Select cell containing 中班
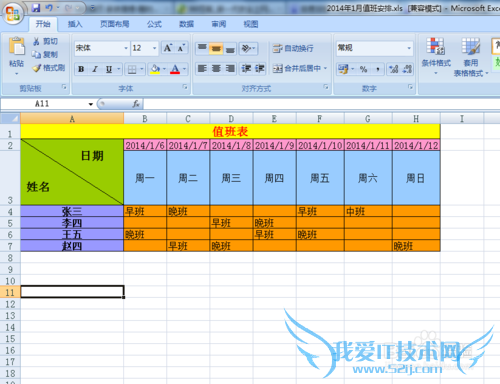 tap(368, 211)
